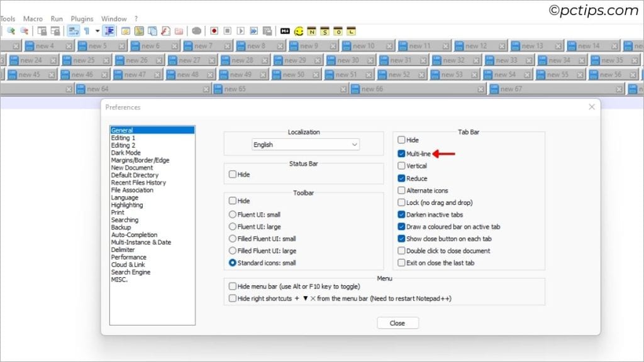Open the Macro menu

coord(33,18)
